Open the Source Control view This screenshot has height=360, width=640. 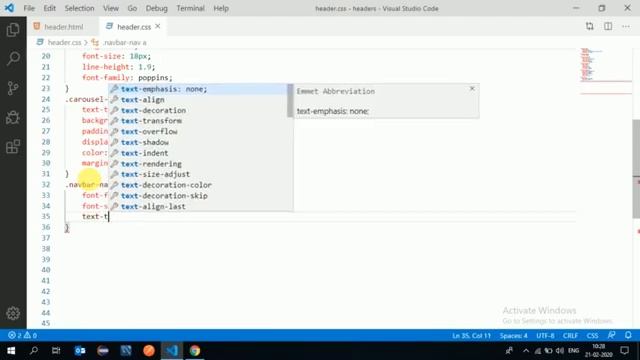point(13,88)
